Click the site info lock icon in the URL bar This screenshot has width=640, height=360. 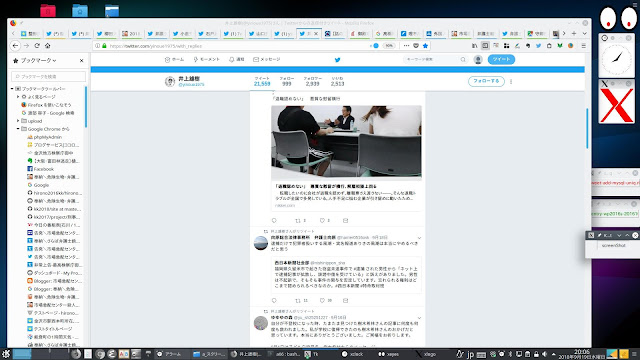[104, 46]
